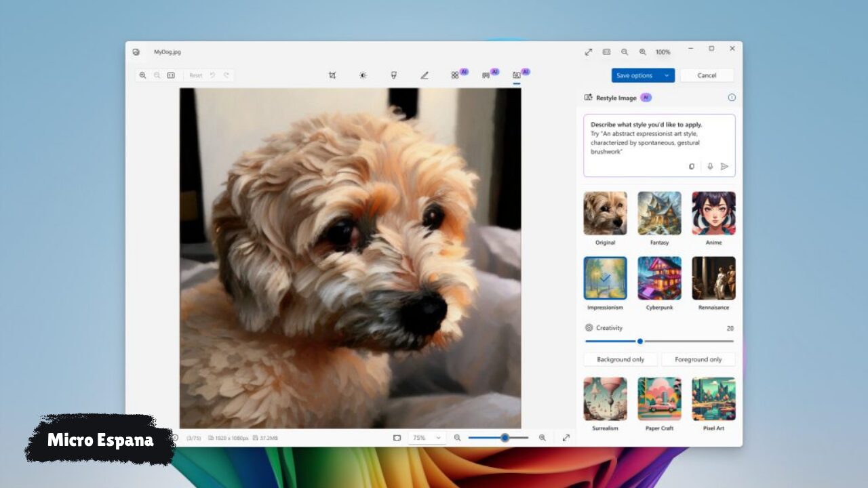Select the Markup pen tool
The width and height of the screenshot is (868, 488).
[425, 75]
